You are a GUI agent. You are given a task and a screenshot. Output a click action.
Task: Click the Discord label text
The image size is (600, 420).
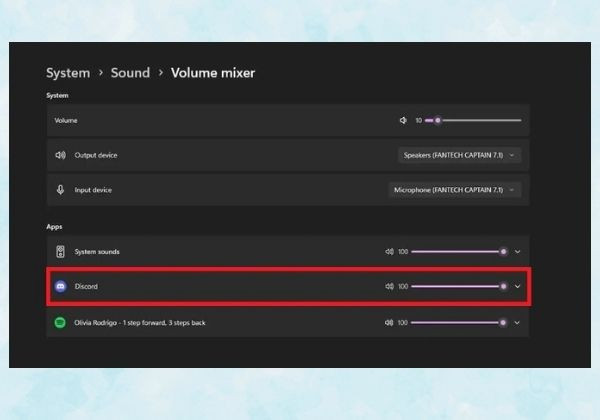pos(86,286)
